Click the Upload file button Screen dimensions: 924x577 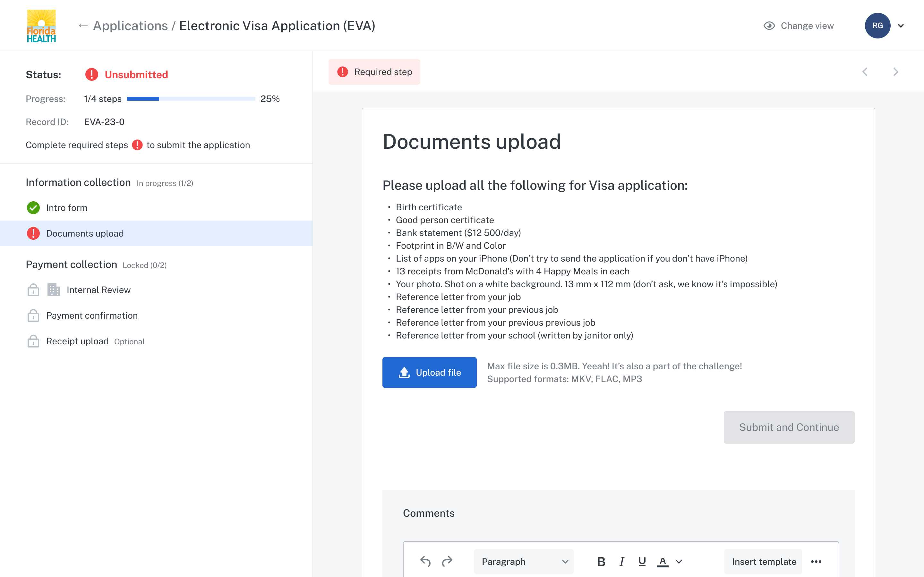click(429, 372)
